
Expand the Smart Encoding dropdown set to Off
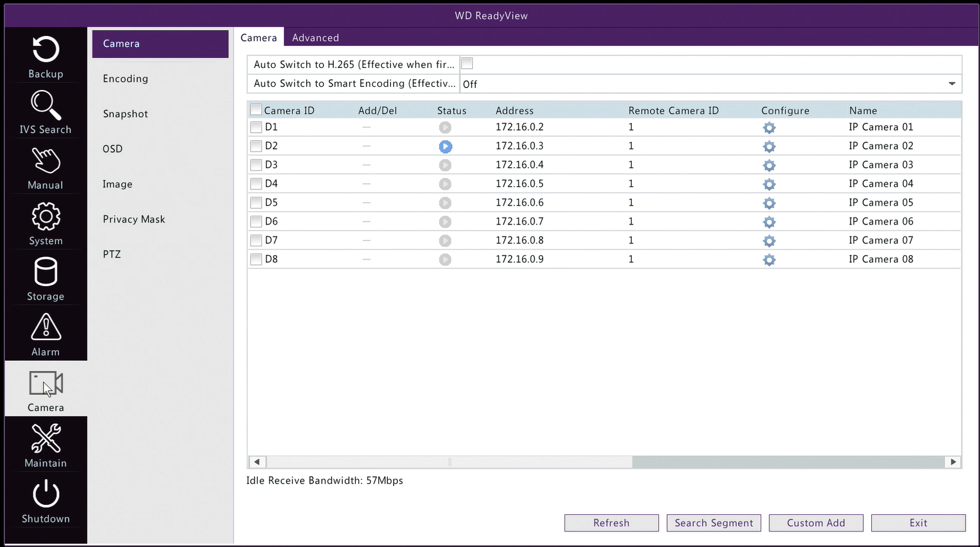tap(710, 84)
